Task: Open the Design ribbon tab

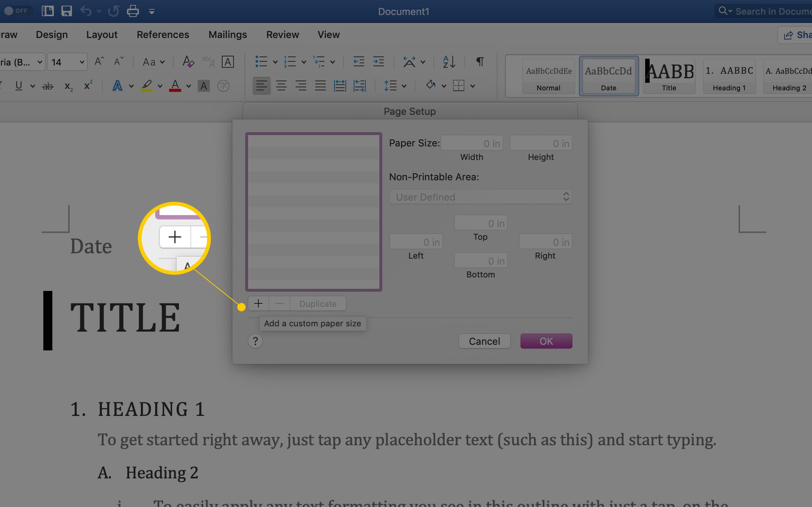Action: pyautogui.click(x=52, y=35)
